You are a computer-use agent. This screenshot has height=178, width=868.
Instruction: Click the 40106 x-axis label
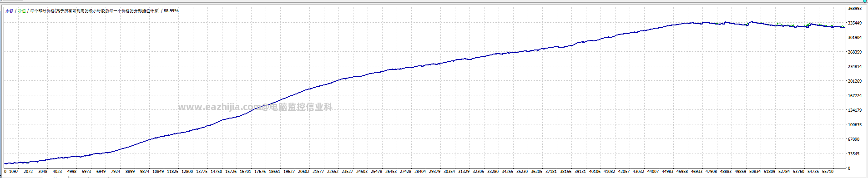(x=595, y=172)
